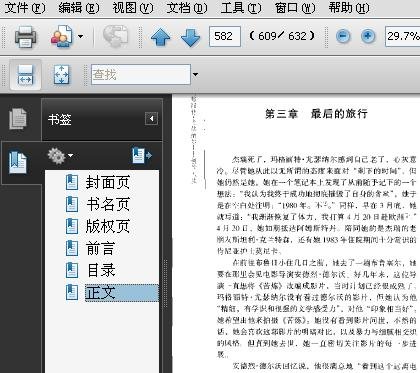
Task: Open the 窗口(W) menu
Action: [295, 7]
